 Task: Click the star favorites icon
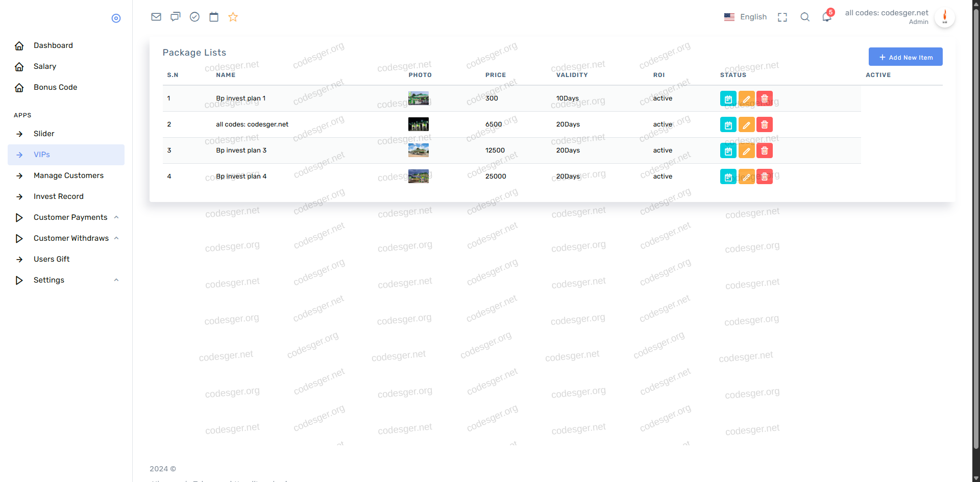tap(233, 17)
